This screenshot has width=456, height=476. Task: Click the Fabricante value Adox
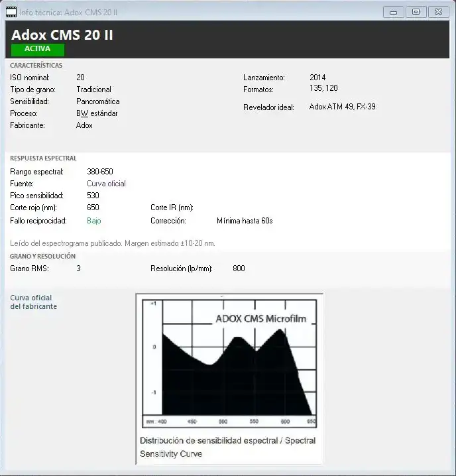coord(84,125)
